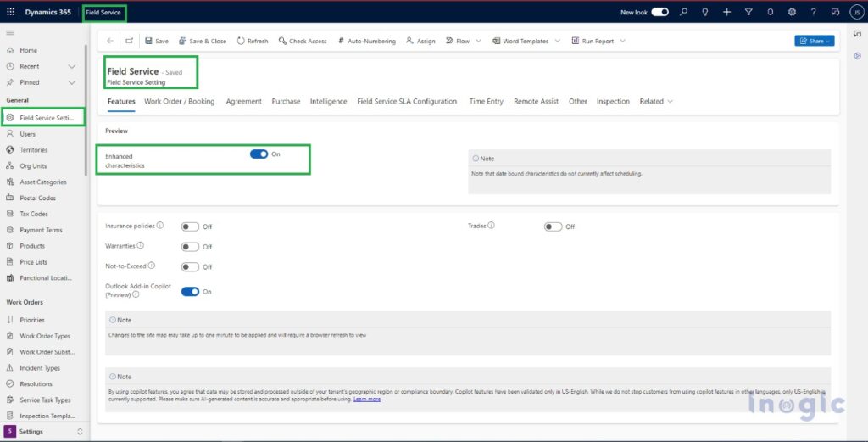Switch to the Remote Assist tab
This screenshot has width=868, height=442.
(x=536, y=101)
